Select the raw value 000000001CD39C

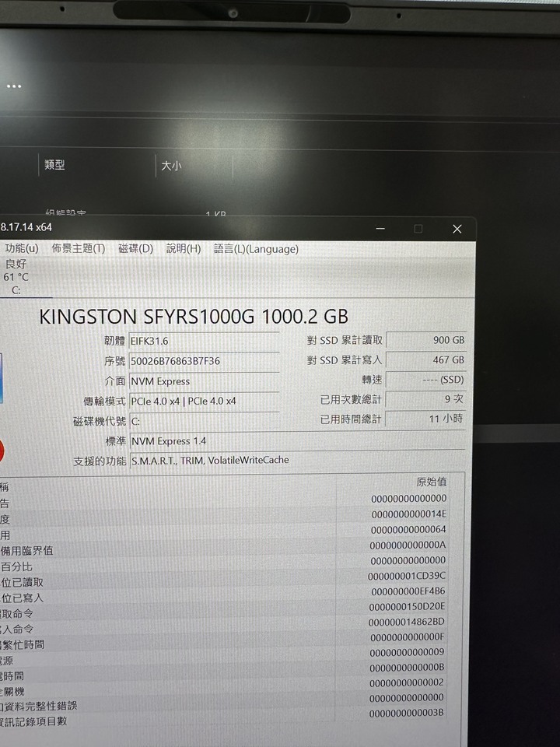click(407, 576)
